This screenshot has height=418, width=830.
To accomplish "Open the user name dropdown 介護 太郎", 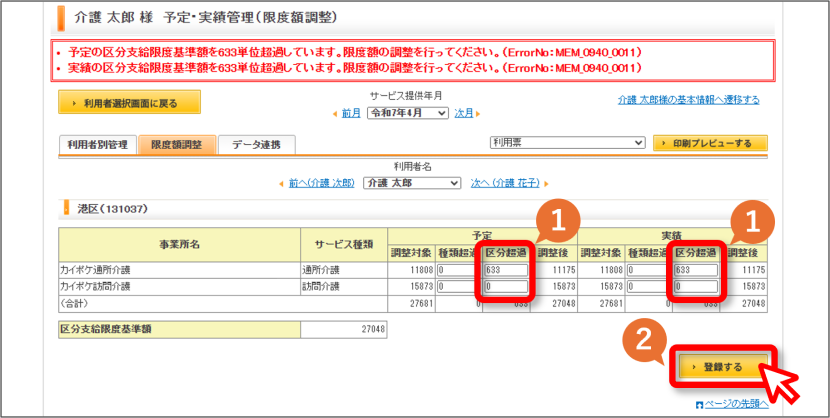I will 412,183.
